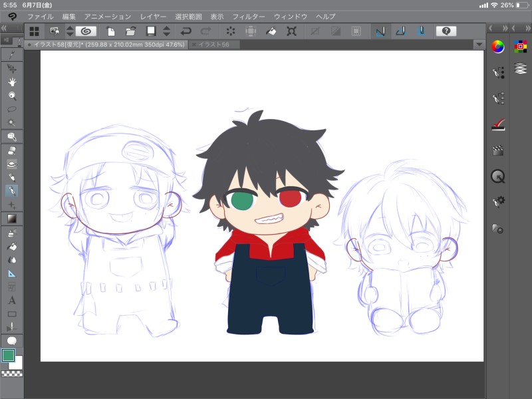Image resolution: width=532 pixels, height=399 pixels.
Task: Select the Blend tool
Action: click(12, 260)
